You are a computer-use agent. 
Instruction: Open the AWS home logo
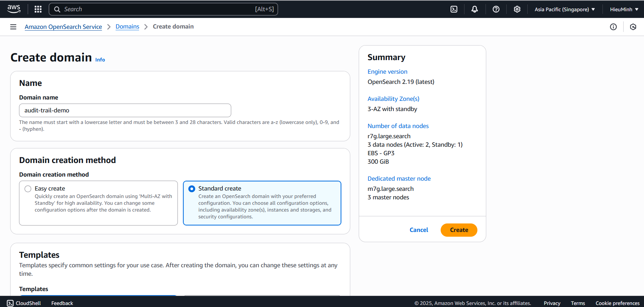(x=14, y=9)
